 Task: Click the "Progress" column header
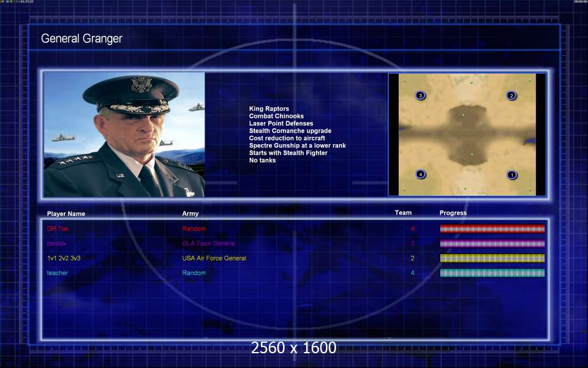pos(453,213)
